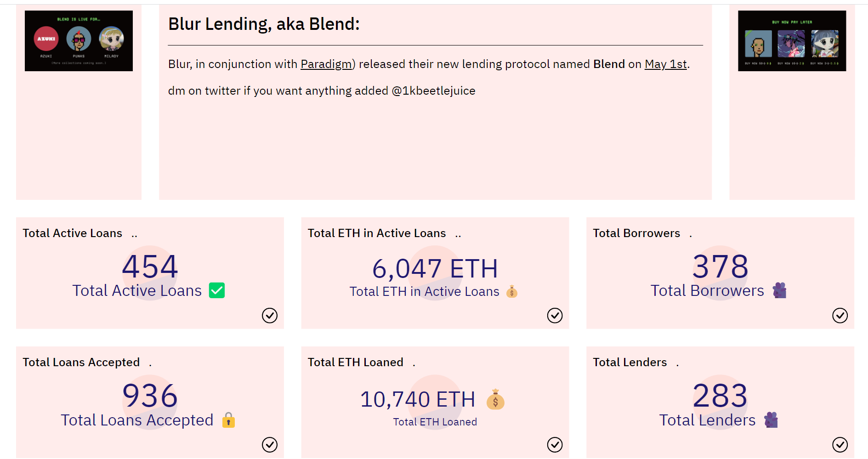Screen dimensions: 868x459
Task: Click the green checkbox emoji beside Total Active Loans
Action: click(x=217, y=290)
